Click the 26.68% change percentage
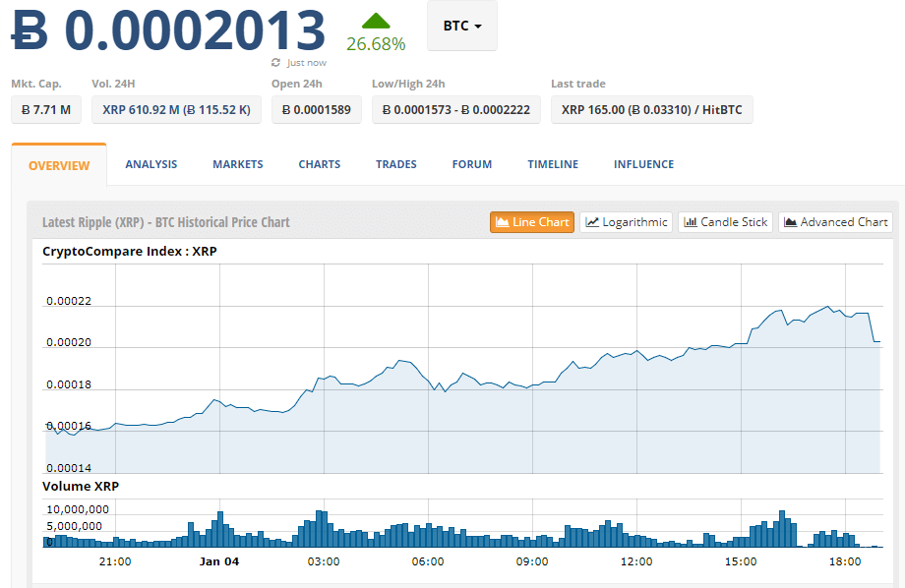The width and height of the screenshot is (905, 588). point(376,44)
